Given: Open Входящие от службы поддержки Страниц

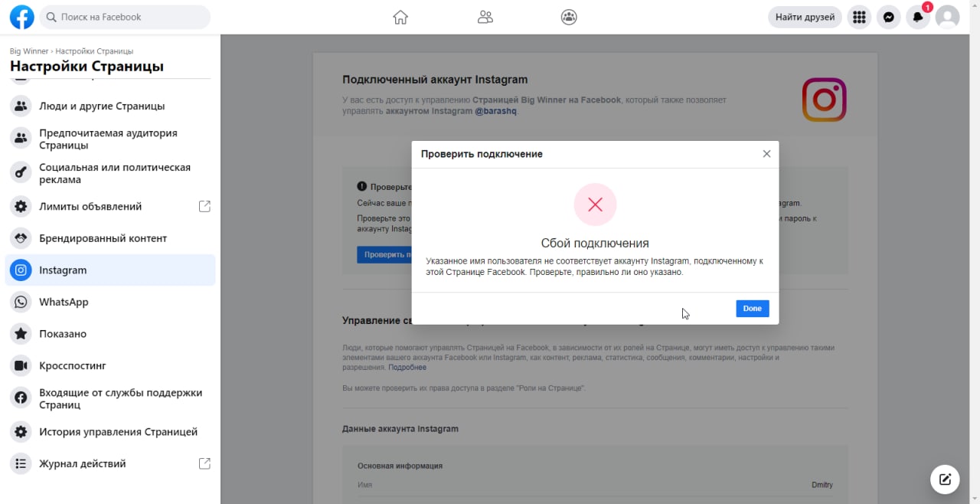Looking at the screenshot, I should 110,398.
